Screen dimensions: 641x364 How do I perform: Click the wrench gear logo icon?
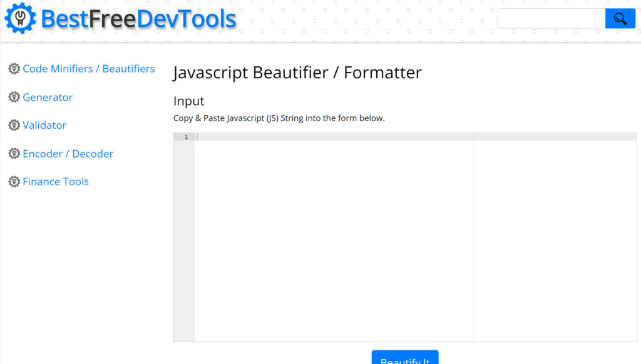coord(21,19)
